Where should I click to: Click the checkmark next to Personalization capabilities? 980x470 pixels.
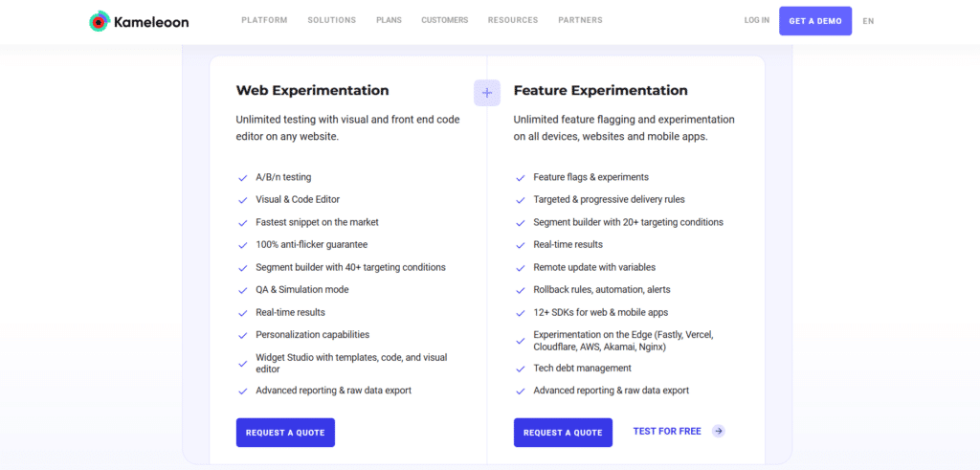point(242,335)
